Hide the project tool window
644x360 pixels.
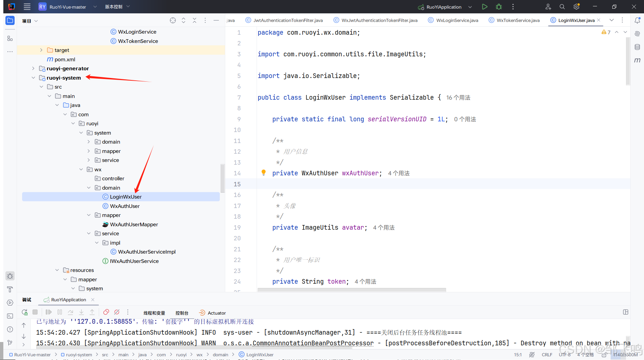(216, 20)
